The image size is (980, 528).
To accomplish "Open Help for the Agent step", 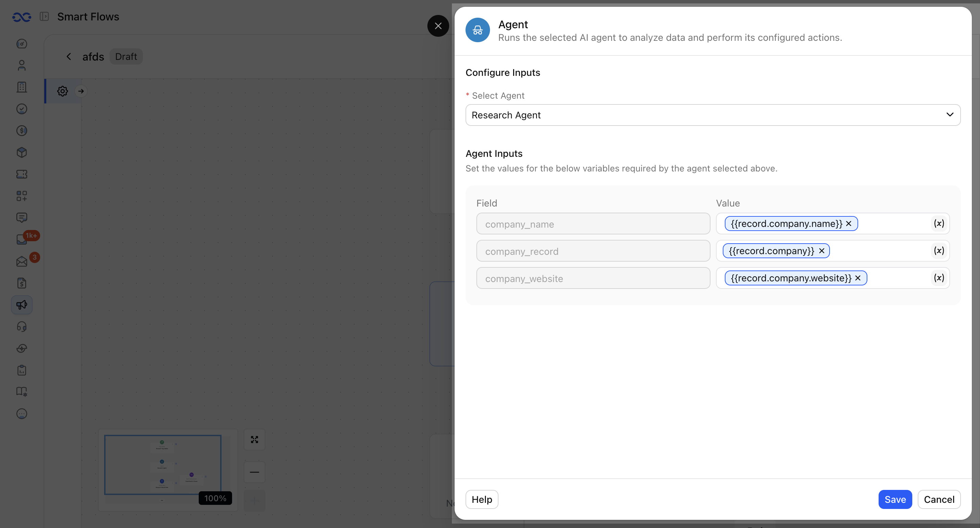I will click(481, 499).
